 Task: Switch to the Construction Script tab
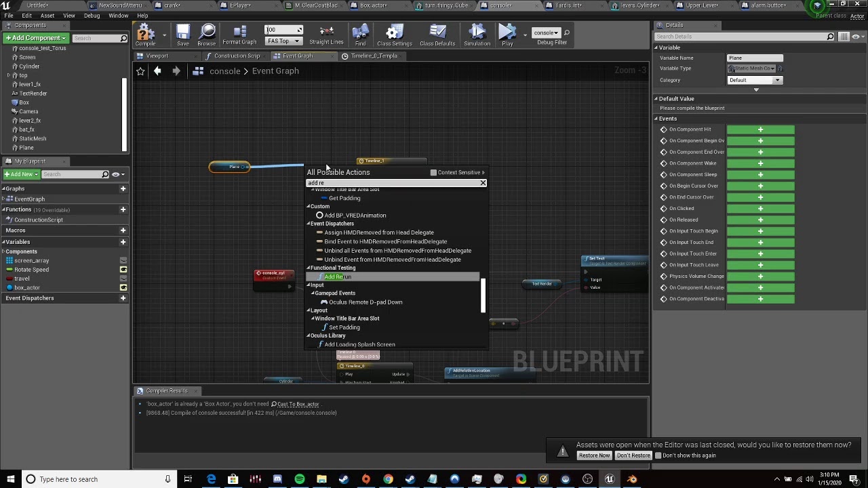point(233,56)
